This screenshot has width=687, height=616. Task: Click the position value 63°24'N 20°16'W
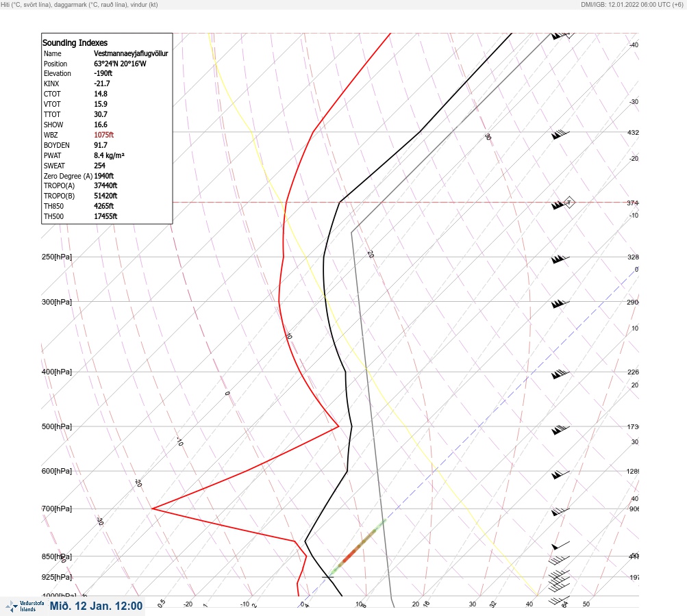pos(120,64)
